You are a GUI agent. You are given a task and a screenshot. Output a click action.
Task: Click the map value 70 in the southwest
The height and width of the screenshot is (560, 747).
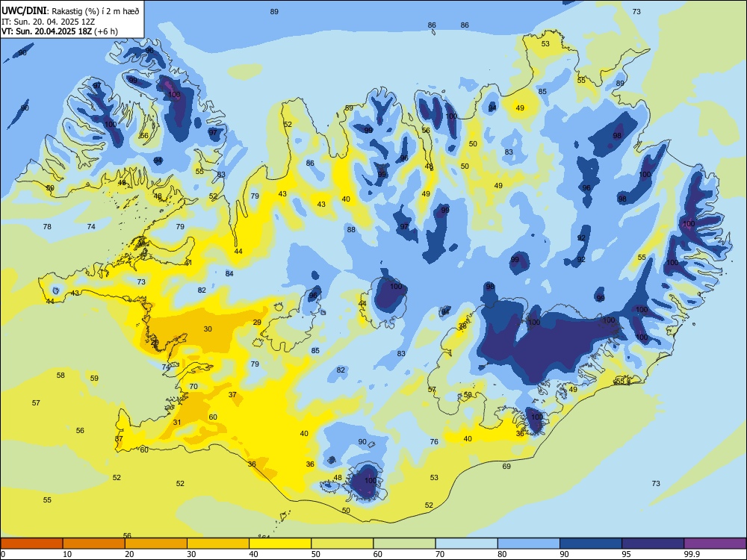(x=193, y=386)
